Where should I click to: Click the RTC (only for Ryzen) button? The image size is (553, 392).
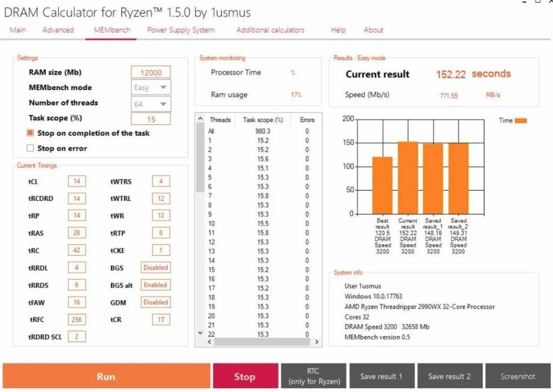(x=313, y=376)
